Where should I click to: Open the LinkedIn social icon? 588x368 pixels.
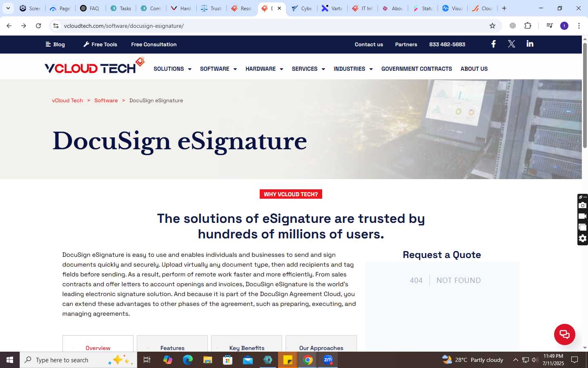[530, 44]
